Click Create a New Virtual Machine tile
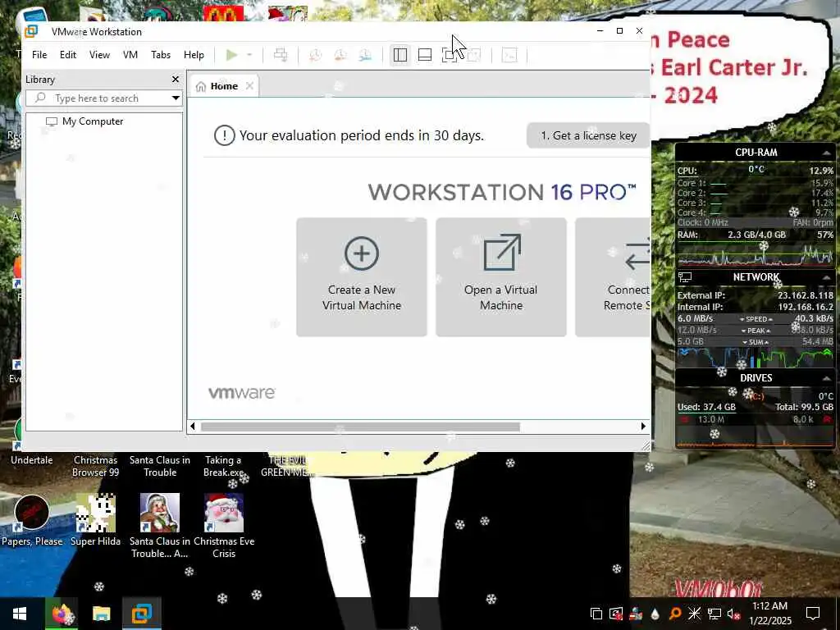840x630 pixels. (x=362, y=277)
